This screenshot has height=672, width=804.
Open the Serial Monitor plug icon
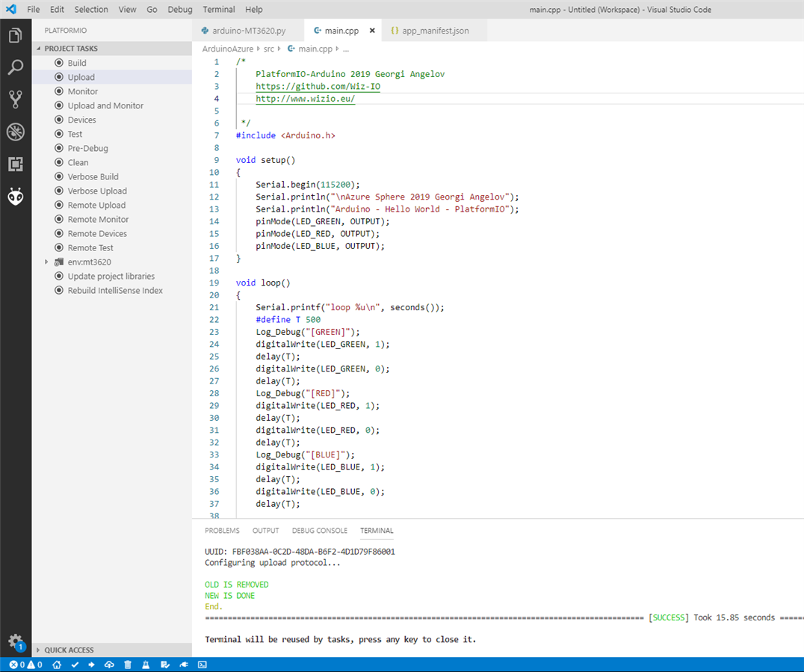184,665
